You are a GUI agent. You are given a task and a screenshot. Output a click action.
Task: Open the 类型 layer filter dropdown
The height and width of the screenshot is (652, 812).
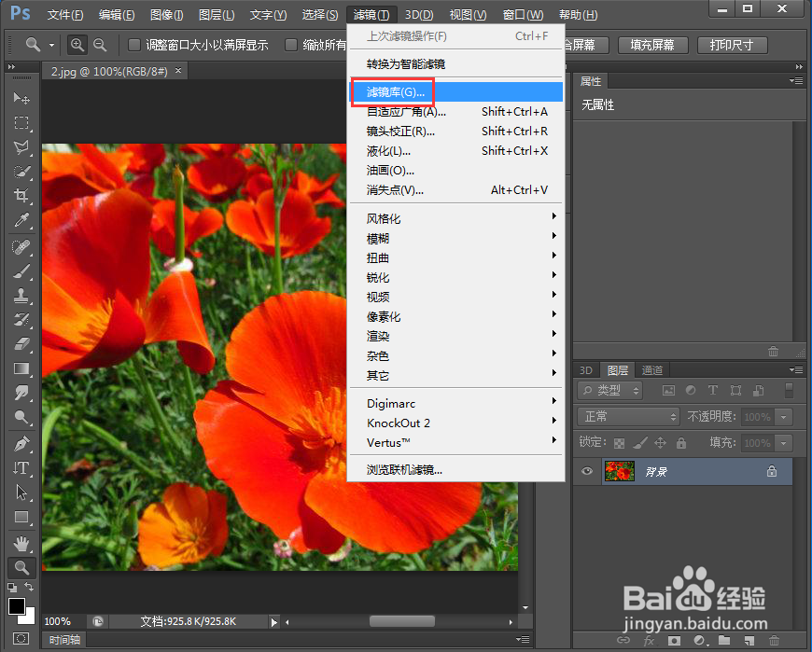[x=610, y=390]
